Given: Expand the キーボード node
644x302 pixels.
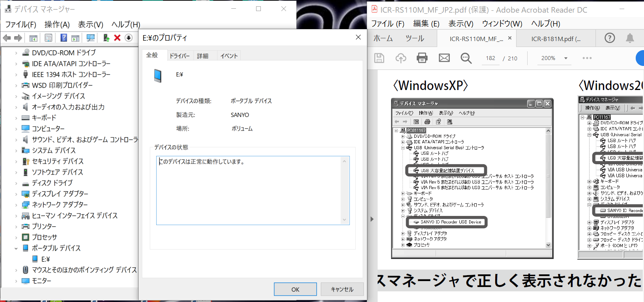Looking at the screenshot, I should pos(16,118).
